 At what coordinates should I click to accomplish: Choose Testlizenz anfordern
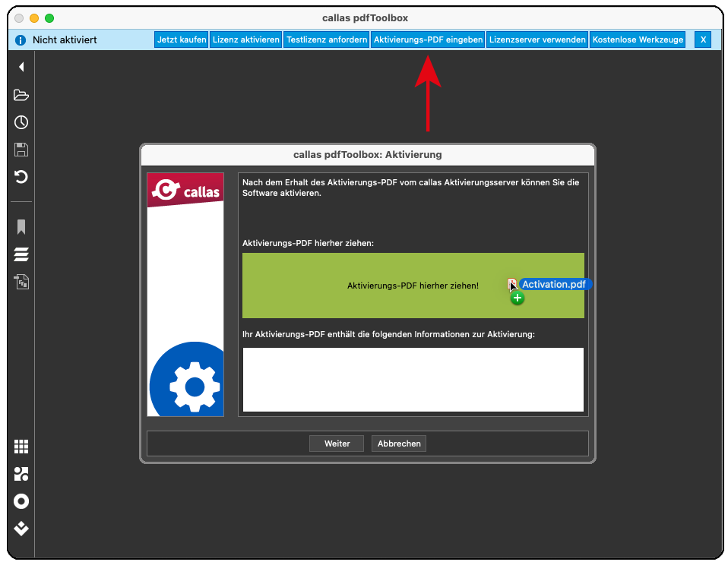point(327,39)
